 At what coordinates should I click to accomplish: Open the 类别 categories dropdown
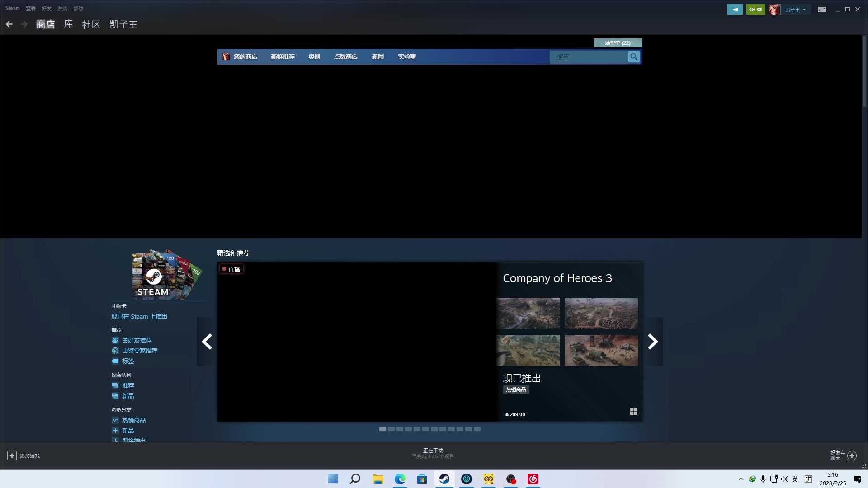coord(314,57)
